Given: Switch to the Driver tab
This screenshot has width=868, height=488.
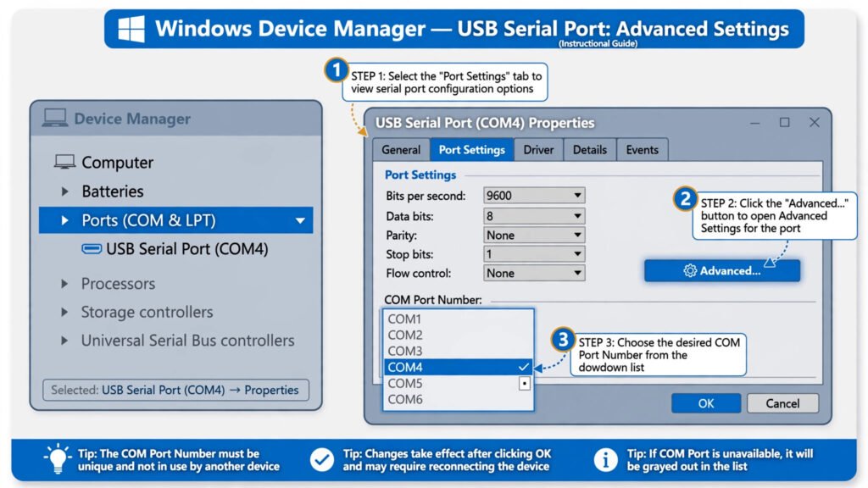Looking at the screenshot, I should [x=538, y=150].
